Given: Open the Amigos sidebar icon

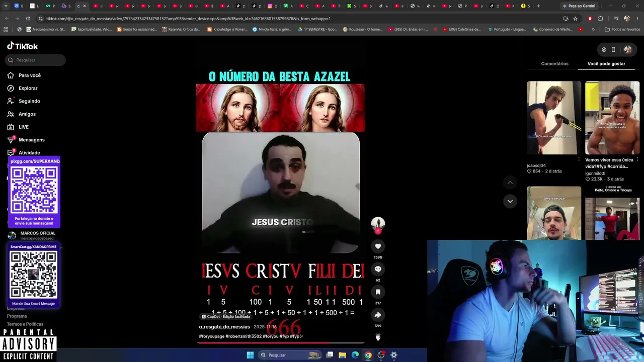Looking at the screenshot, I should click(11, 114).
